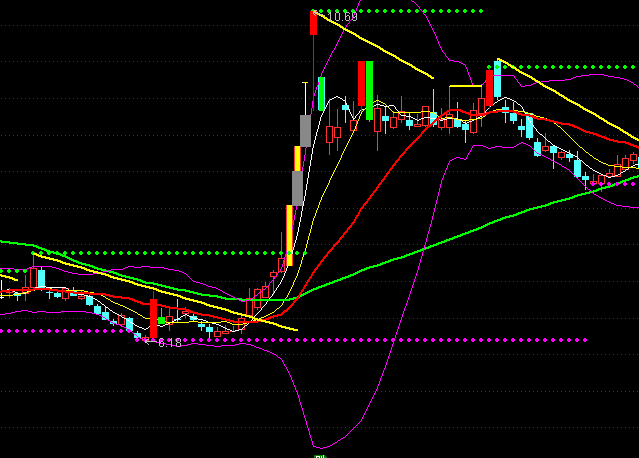Click the long bottom magenta dotted support line
The width and height of the screenshot is (639, 458).
400,340
